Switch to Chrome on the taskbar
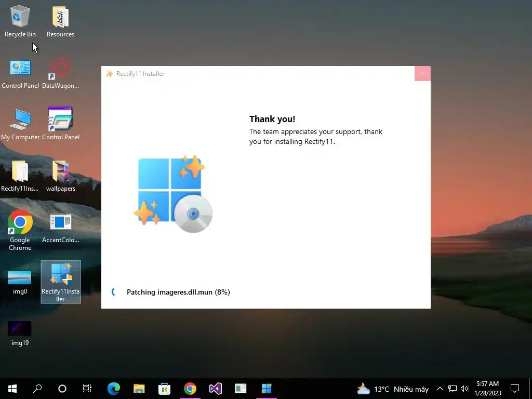 (x=190, y=389)
